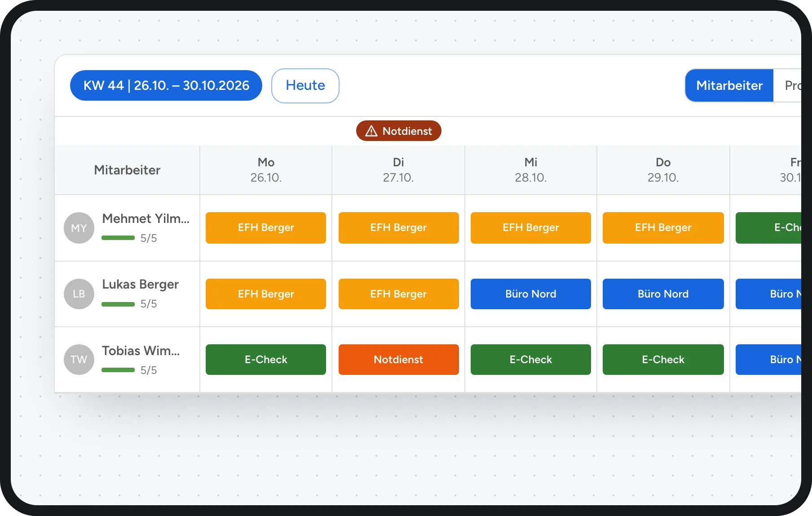Open Mehmet's EFH Berger shift on Tuesday
812x516 pixels.
click(399, 228)
